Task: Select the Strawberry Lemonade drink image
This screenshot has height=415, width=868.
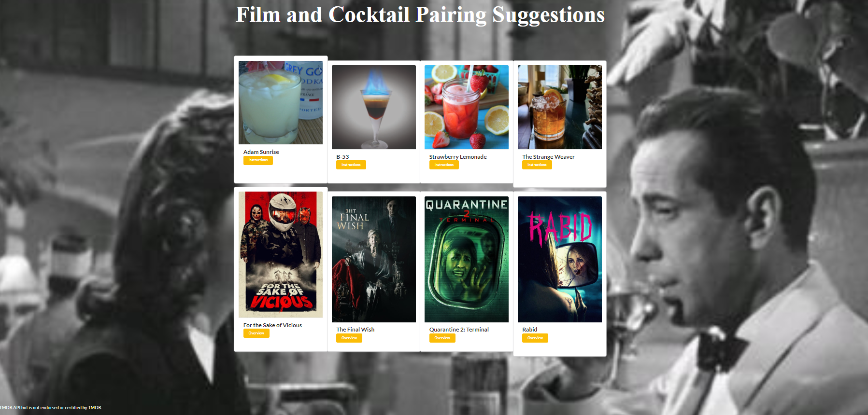Action: (x=467, y=107)
